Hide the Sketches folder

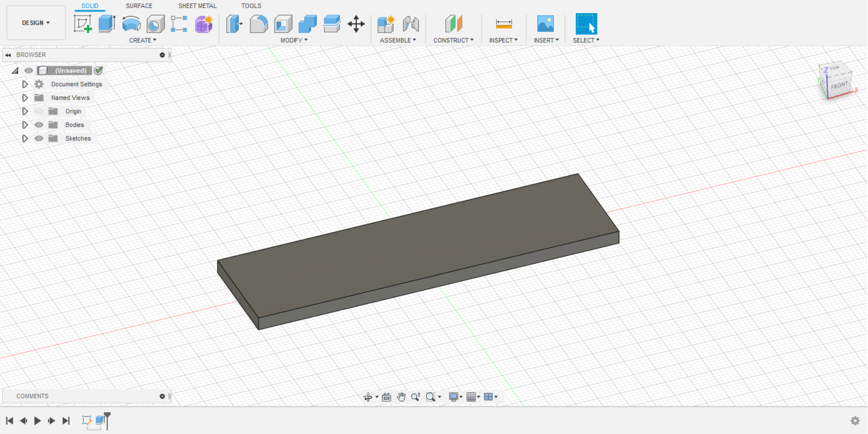pyautogui.click(x=39, y=138)
